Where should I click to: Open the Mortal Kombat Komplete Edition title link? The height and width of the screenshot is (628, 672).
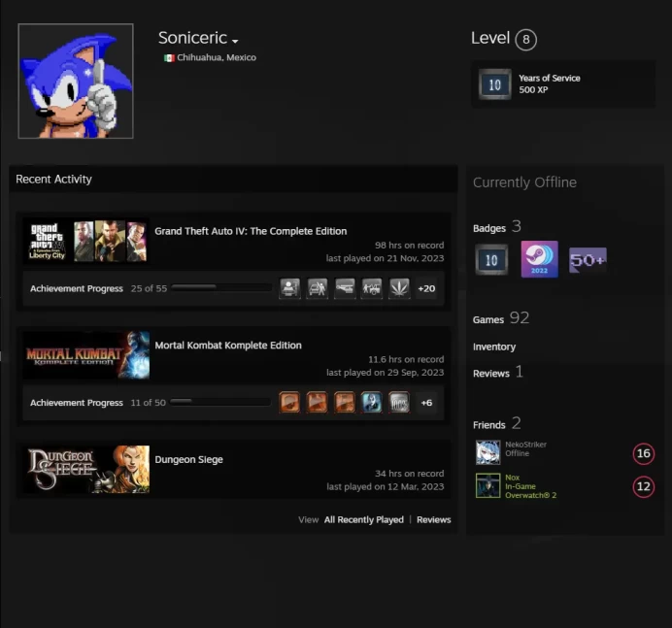[228, 346]
